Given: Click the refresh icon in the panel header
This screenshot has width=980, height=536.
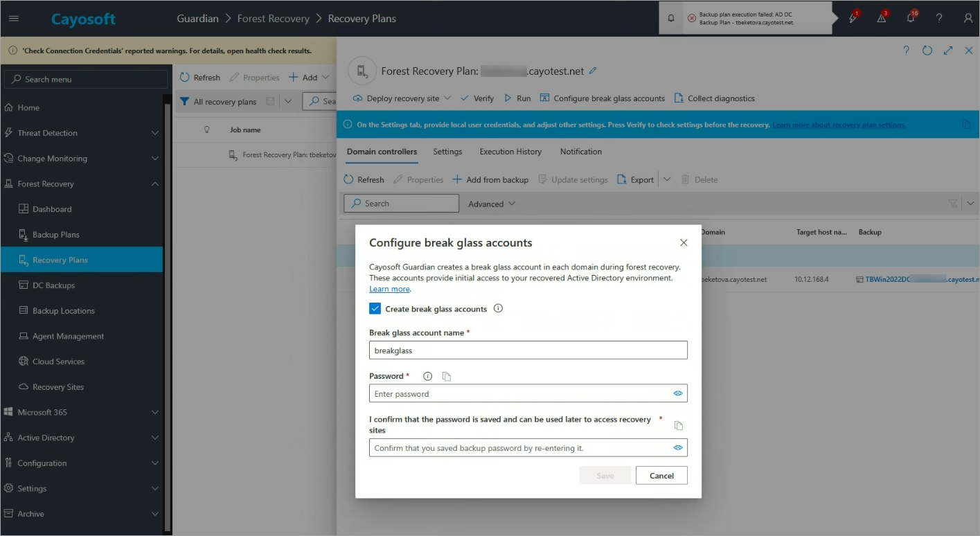Looking at the screenshot, I should [927, 51].
